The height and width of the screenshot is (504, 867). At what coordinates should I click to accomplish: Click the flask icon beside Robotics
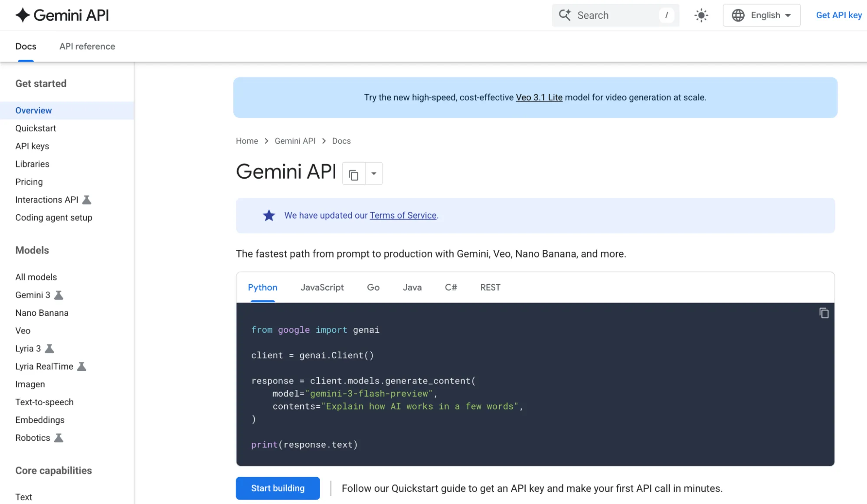tap(59, 438)
